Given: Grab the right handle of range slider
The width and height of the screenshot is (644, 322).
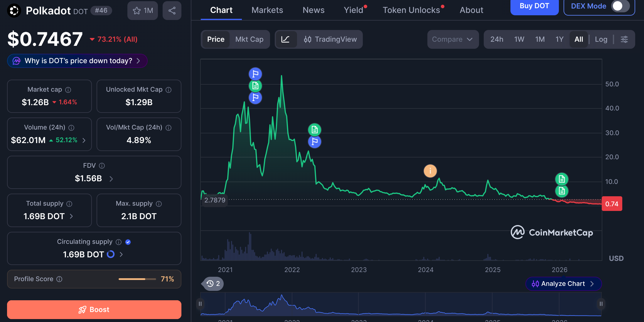Looking at the screenshot, I should (x=601, y=304).
